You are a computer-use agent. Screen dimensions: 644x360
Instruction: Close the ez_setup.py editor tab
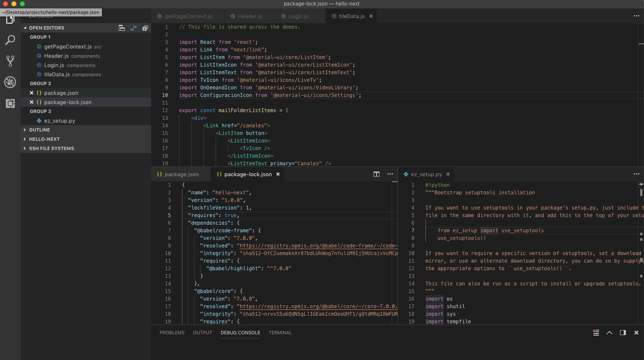click(448, 174)
